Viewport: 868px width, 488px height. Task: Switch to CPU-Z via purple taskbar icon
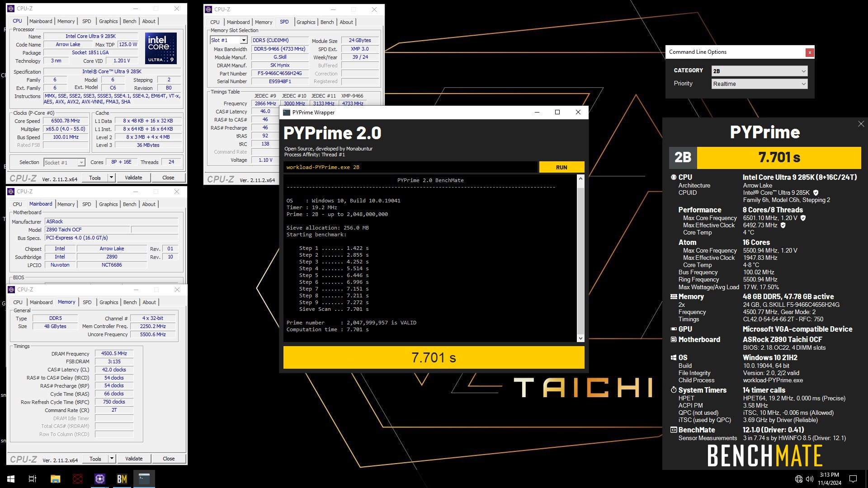[x=100, y=479]
